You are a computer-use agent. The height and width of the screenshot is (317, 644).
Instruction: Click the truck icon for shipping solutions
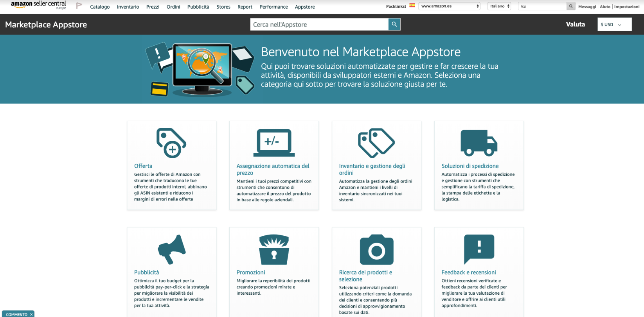[x=479, y=143]
